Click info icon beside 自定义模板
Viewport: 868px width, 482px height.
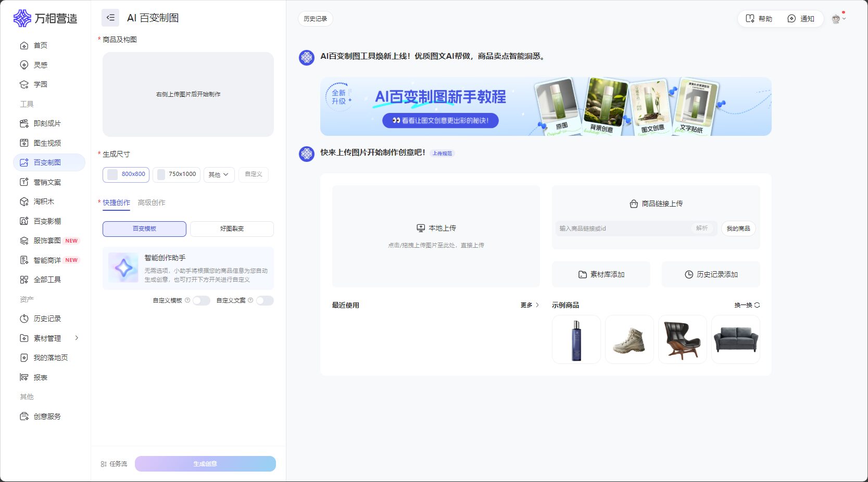click(187, 300)
